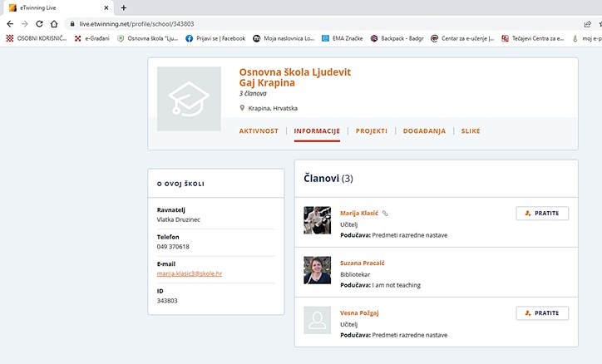Open the DOGAĐANJA tab
This screenshot has width=602, height=364.
tap(424, 130)
